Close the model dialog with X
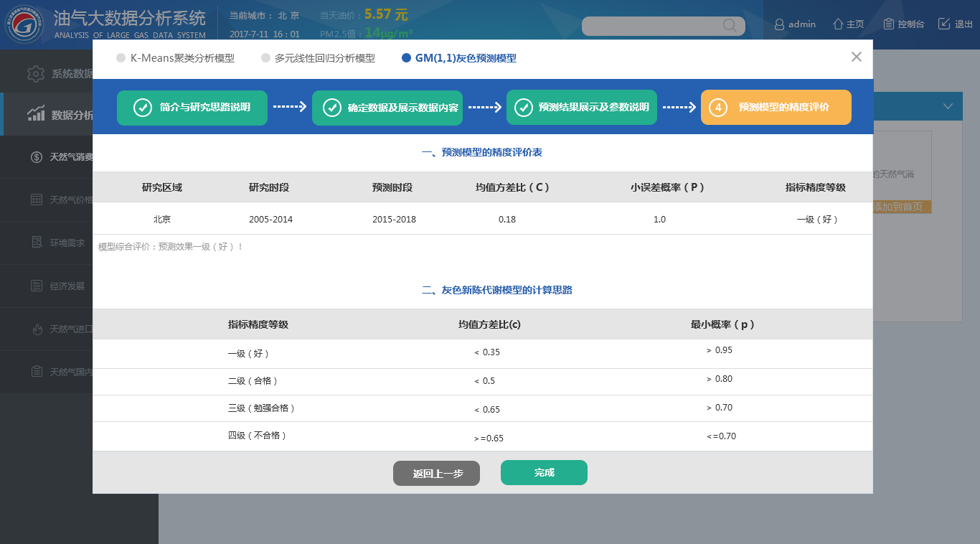 (x=856, y=57)
